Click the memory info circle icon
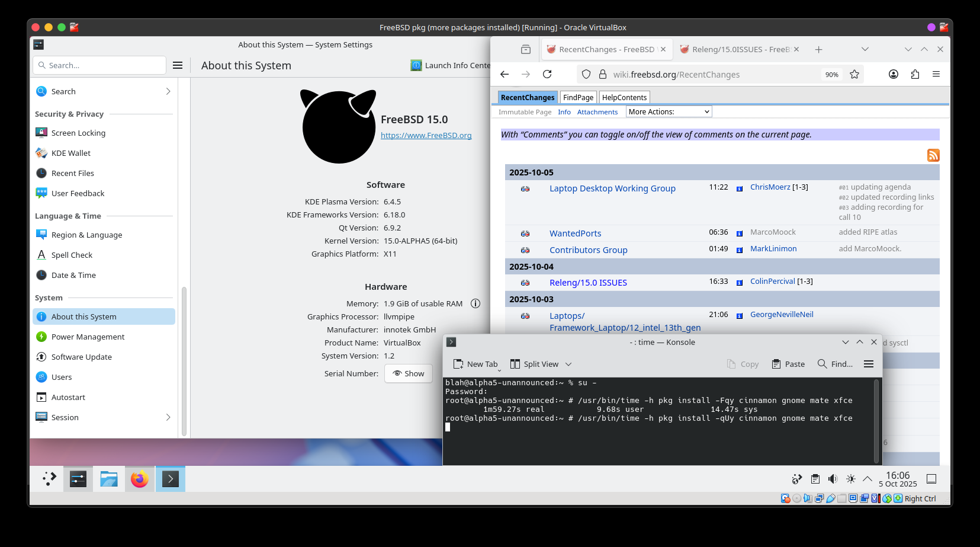The image size is (980, 547). 475,303
